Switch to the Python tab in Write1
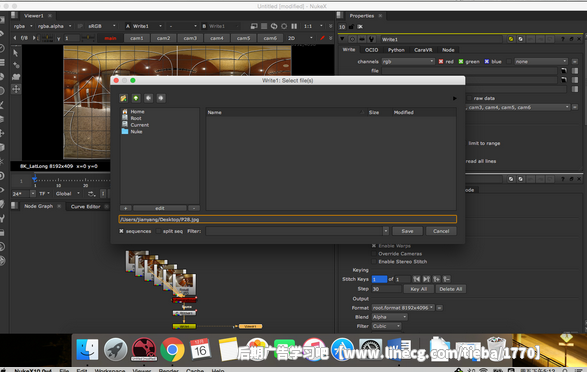587x372 pixels. 396,50
